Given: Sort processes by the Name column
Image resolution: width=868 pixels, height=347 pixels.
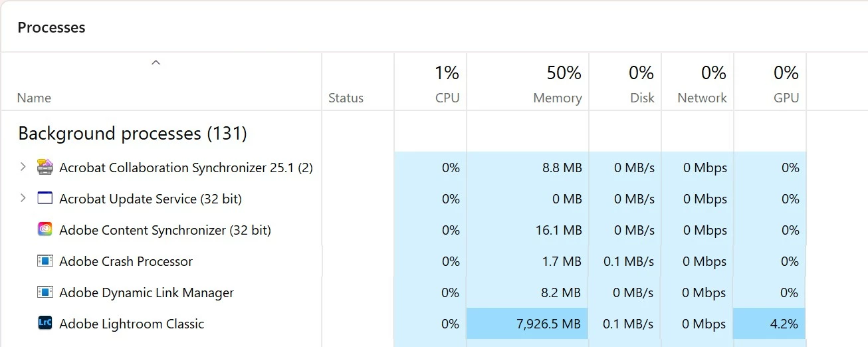Looking at the screenshot, I should [34, 98].
